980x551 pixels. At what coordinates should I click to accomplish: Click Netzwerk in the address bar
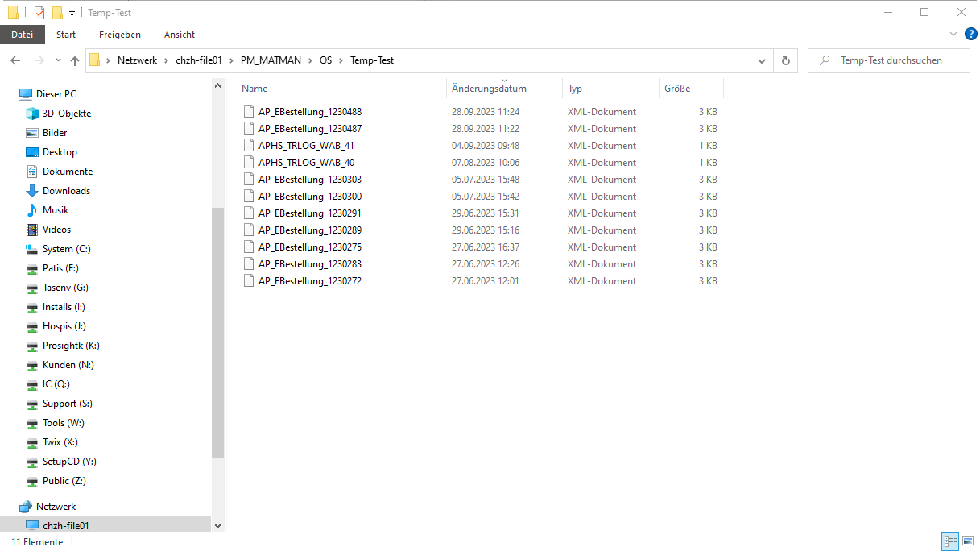pyautogui.click(x=137, y=60)
